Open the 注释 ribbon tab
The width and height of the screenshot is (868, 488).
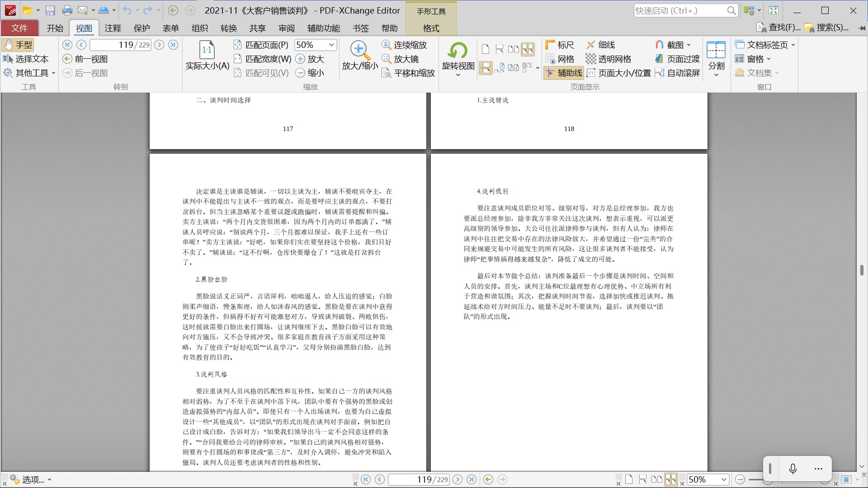[x=113, y=28]
